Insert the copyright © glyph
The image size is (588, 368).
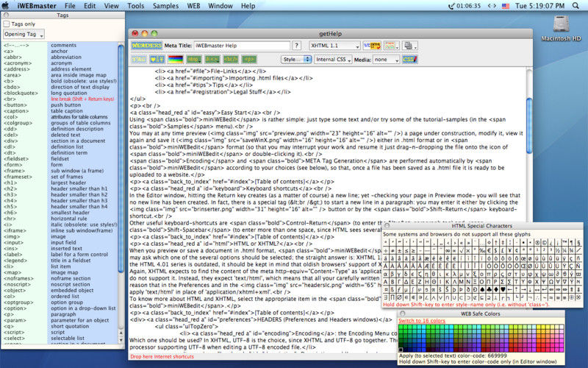click(544, 243)
